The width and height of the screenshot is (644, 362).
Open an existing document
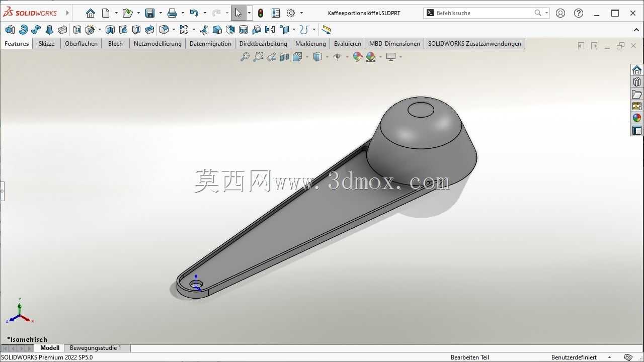click(127, 13)
